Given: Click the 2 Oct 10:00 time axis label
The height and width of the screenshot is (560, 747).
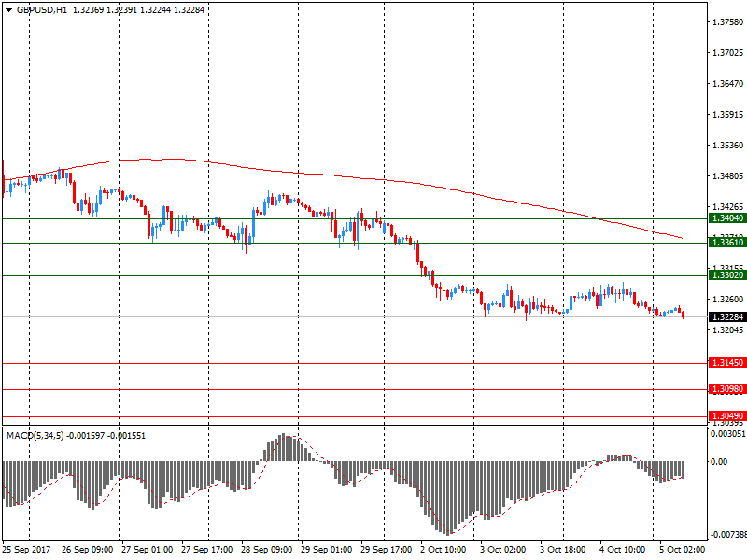Looking at the screenshot, I should pos(443,550).
